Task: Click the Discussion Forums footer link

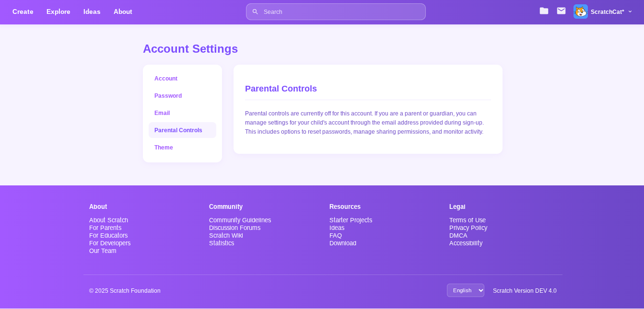Action: (234, 228)
